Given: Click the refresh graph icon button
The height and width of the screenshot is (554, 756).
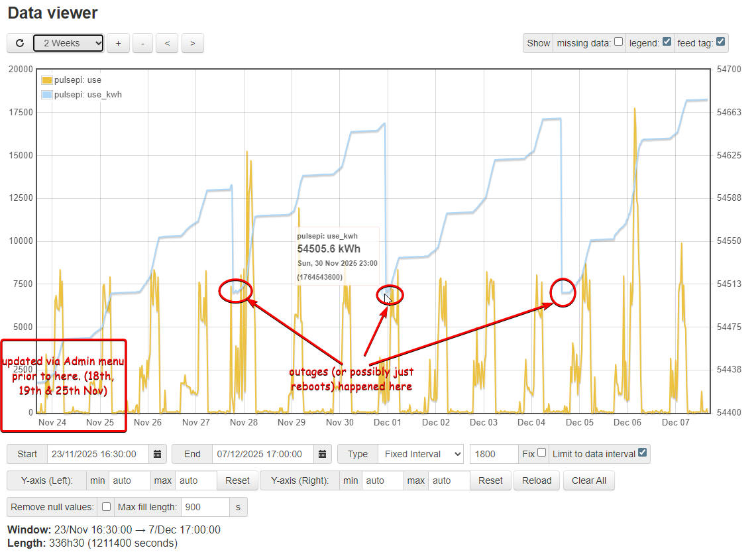Looking at the screenshot, I should pos(20,43).
